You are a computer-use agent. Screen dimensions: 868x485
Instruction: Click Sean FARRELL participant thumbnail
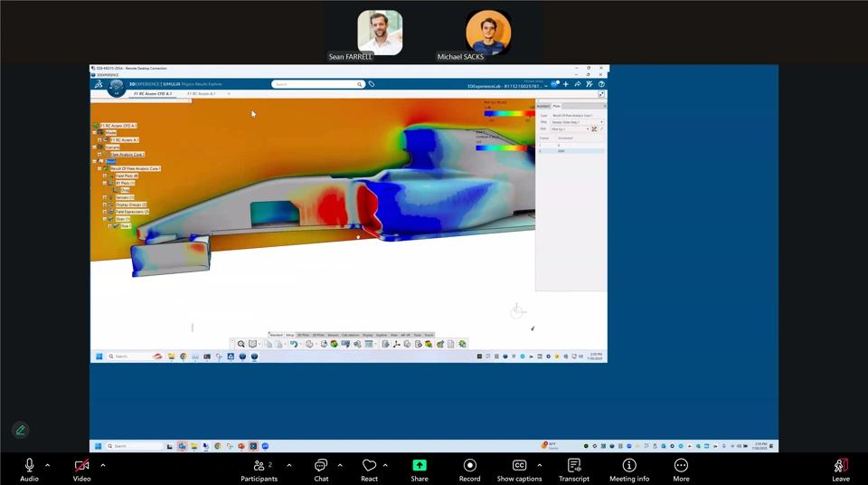[380, 33]
